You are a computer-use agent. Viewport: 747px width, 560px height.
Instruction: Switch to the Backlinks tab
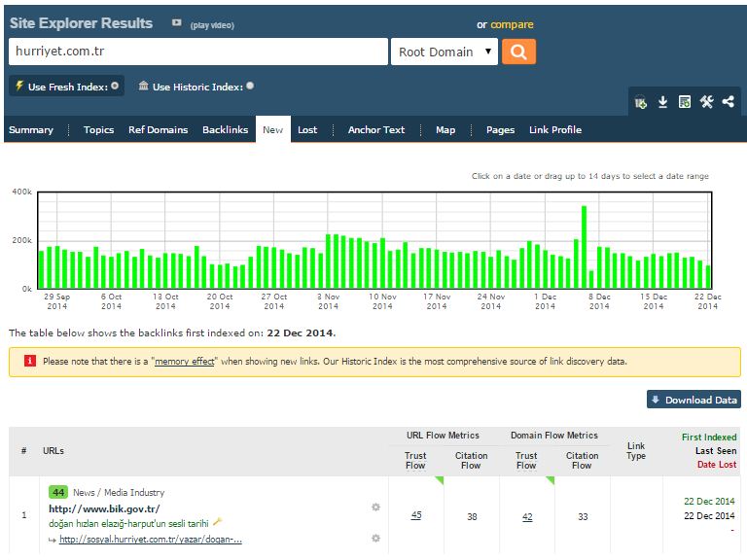pyautogui.click(x=226, y=129)
